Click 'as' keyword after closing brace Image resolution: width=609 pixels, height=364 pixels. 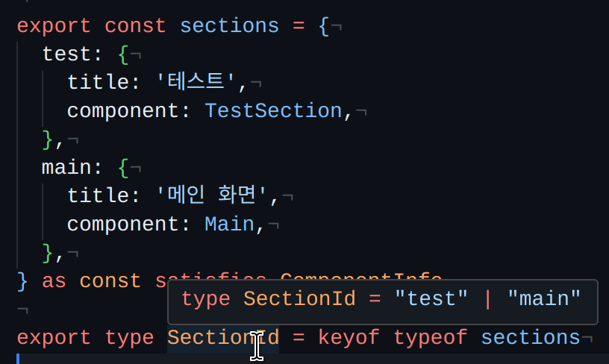tap(54, 282)
